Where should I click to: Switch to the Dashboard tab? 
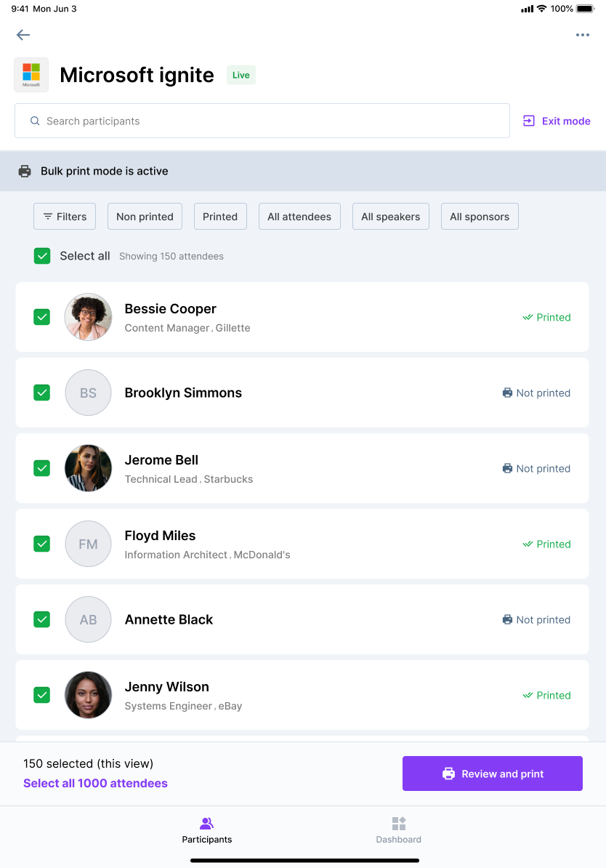coord(398,830)
